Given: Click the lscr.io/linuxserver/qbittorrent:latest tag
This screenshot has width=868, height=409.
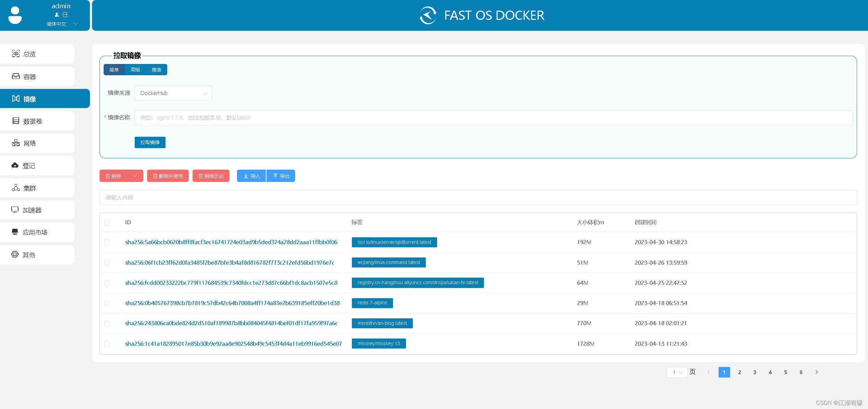Looking at the screenshot, I should tap(394, 242).
